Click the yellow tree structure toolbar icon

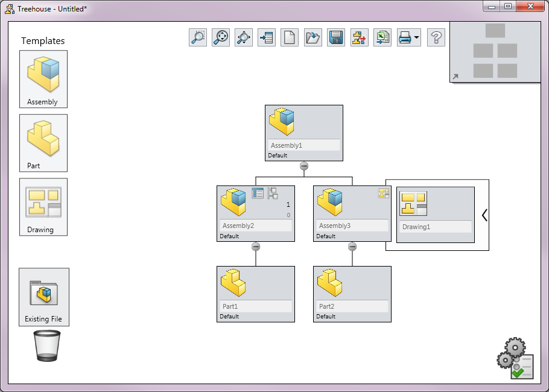tap(359, 37)
